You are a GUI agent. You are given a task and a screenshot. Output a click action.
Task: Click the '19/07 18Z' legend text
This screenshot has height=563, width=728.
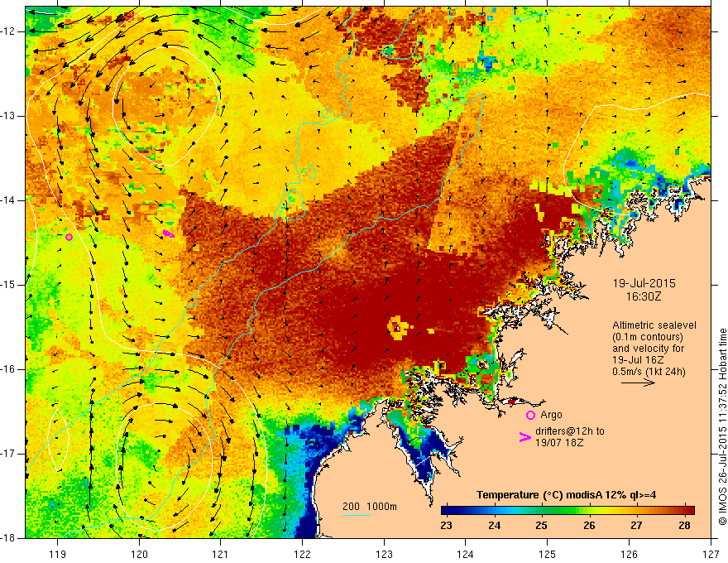(x=559, y=442)
